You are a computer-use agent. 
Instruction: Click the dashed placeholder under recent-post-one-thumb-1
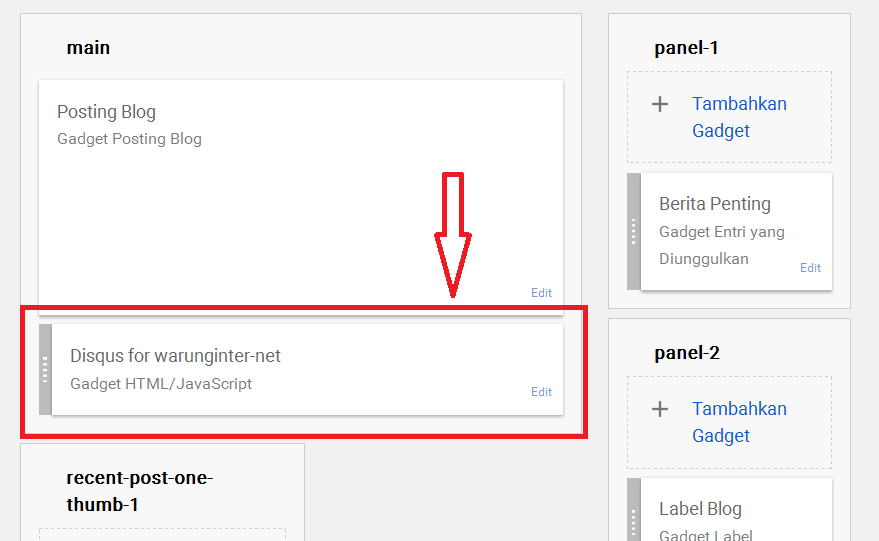[x=162, y=534]
